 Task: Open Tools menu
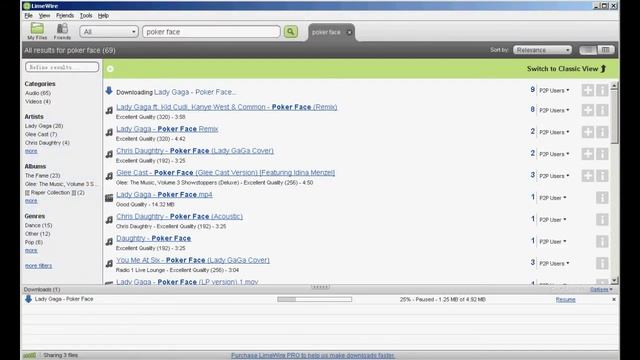point(86,16)
